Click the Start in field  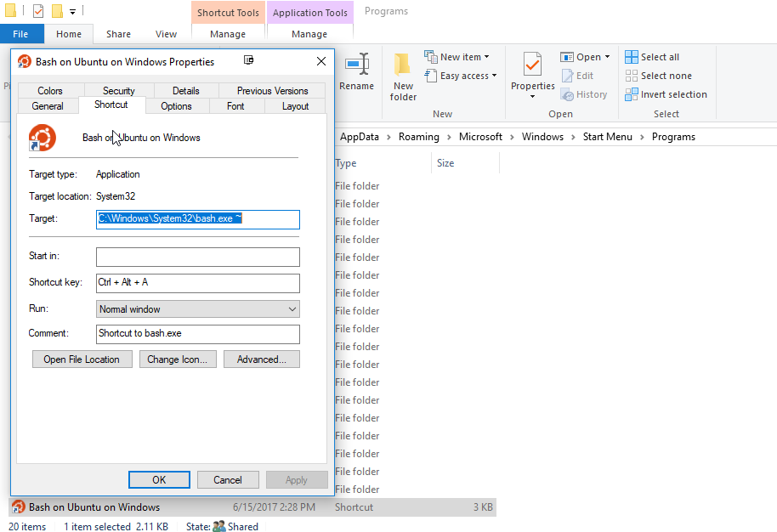pos(198,258)
